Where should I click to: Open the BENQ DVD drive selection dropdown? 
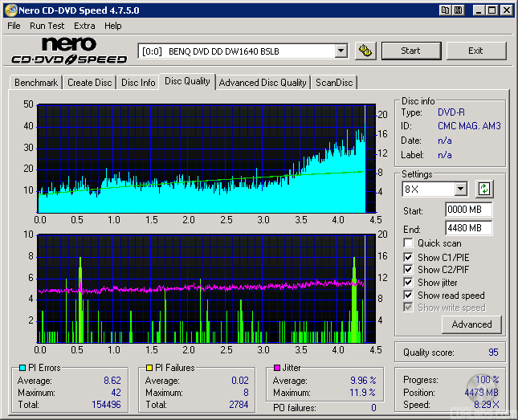tap(341, 51)
